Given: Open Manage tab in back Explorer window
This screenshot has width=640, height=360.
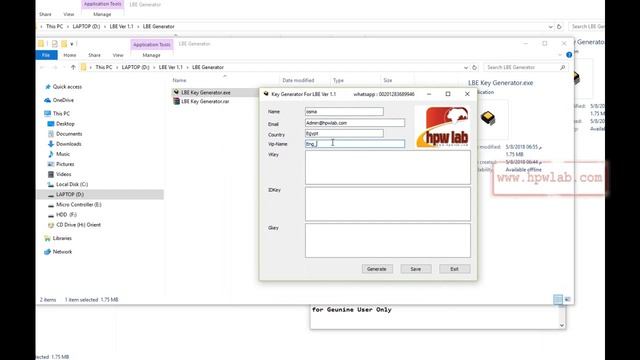Looking at the screenshot, I should click(x=102, y=14).
